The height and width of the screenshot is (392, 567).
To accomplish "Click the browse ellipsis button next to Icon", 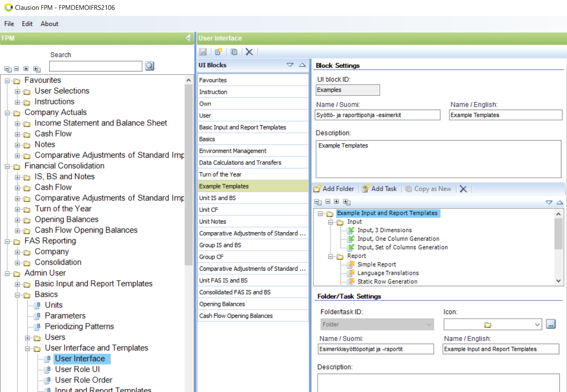I will (551, 324).
